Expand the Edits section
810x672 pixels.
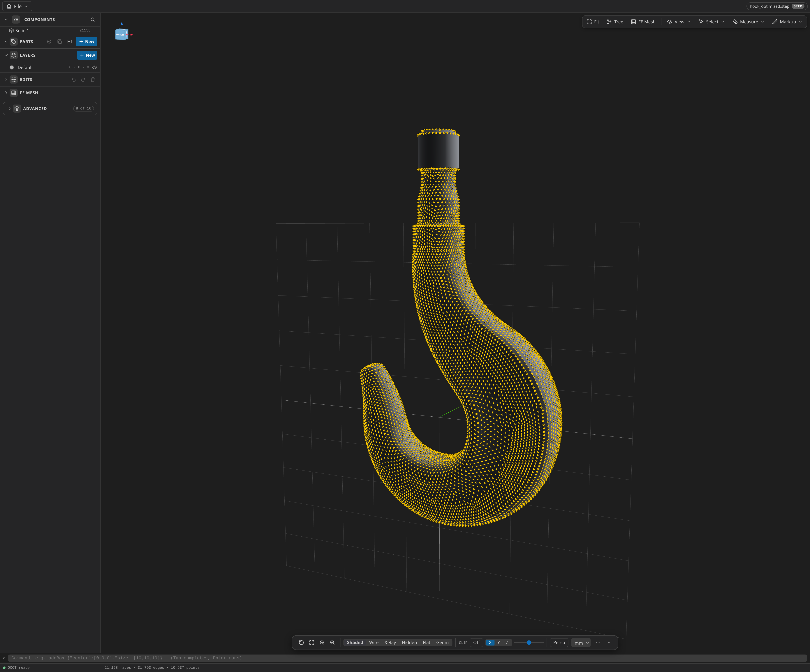tap(6, 79)
